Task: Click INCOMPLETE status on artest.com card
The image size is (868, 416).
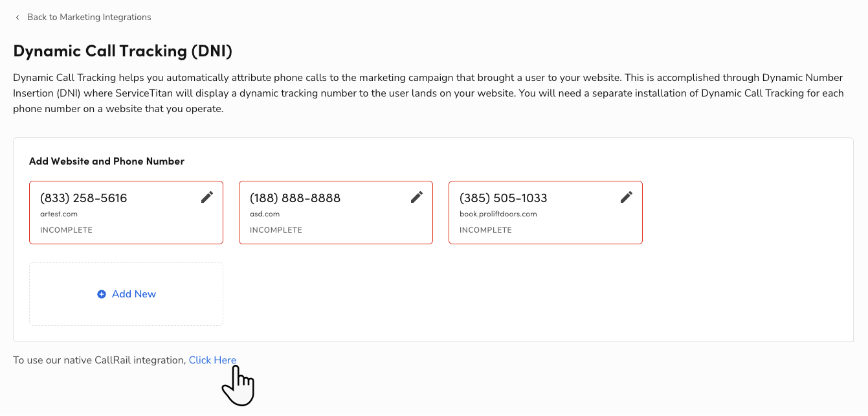Action: (x=66, y=230)
